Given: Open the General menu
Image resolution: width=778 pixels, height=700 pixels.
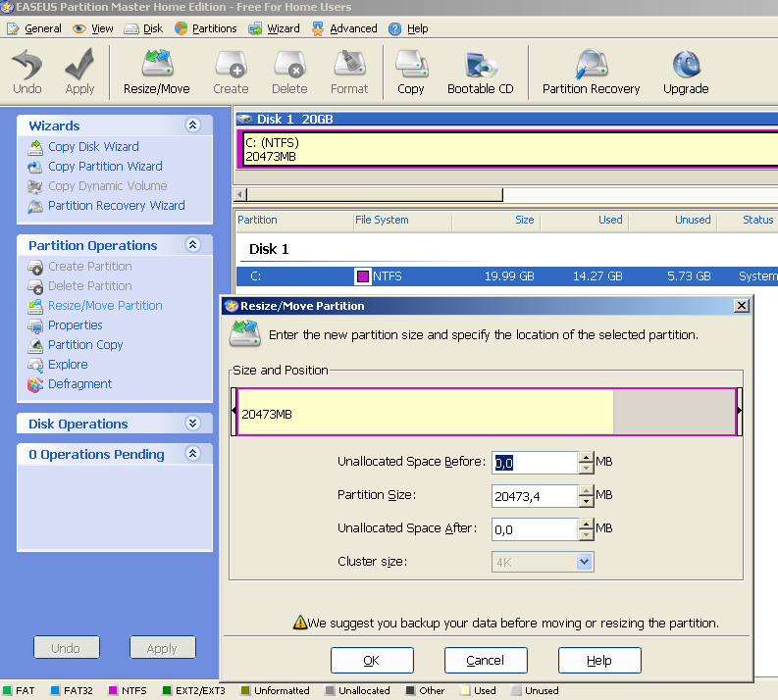Looking at the screenshot, I should 34,28.
